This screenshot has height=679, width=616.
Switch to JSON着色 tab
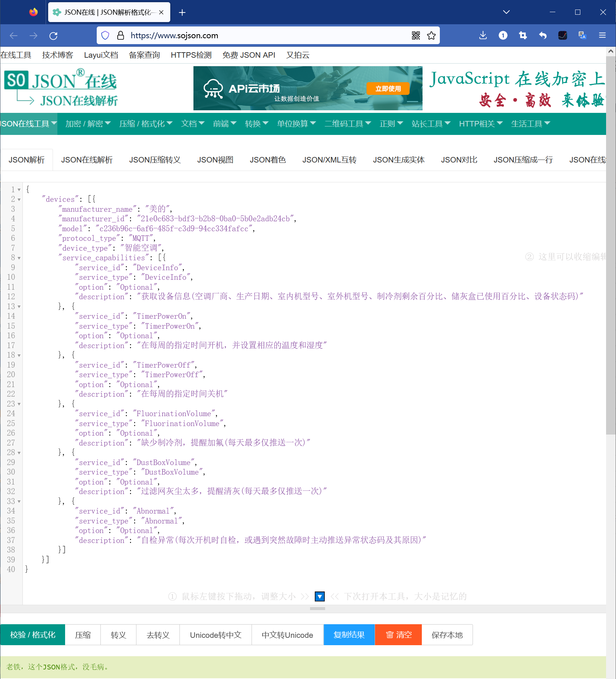tap(268, 160)
